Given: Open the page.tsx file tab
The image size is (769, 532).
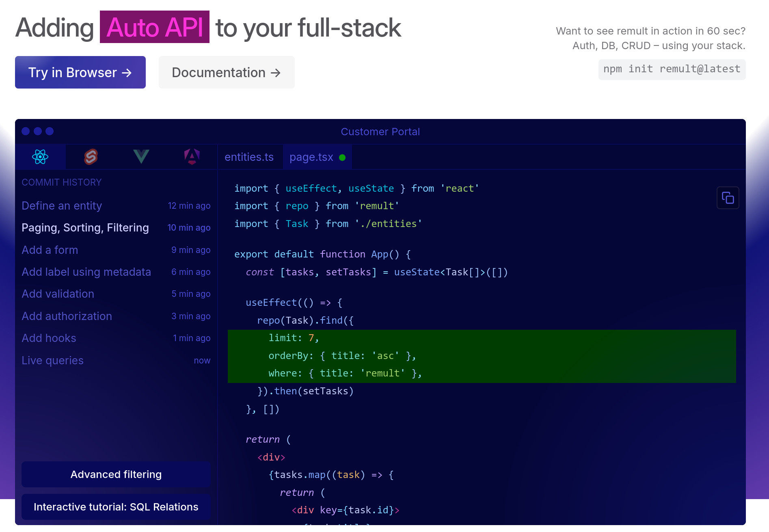Looking at the screenshot, I should 318,157.
